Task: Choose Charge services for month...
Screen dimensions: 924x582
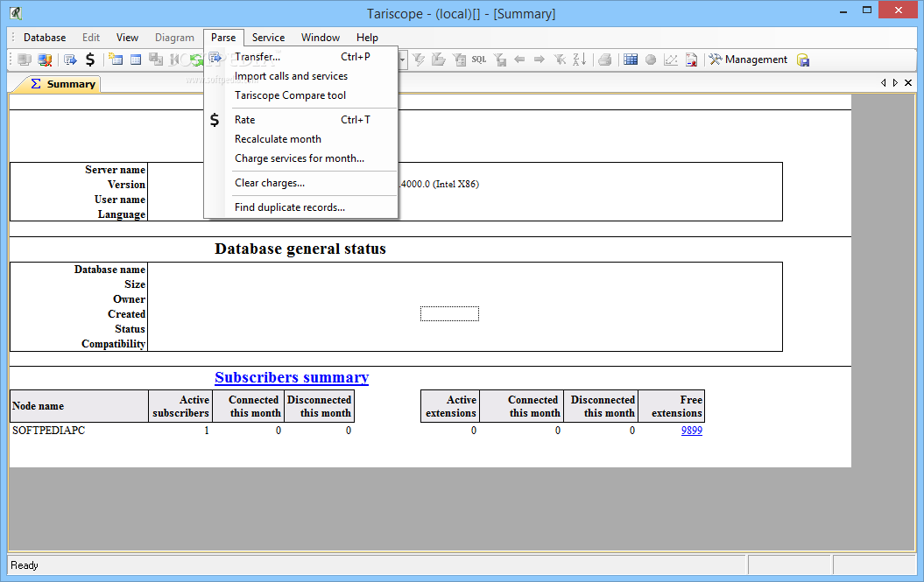Action: pyautogui.click(x=301, y=158)
